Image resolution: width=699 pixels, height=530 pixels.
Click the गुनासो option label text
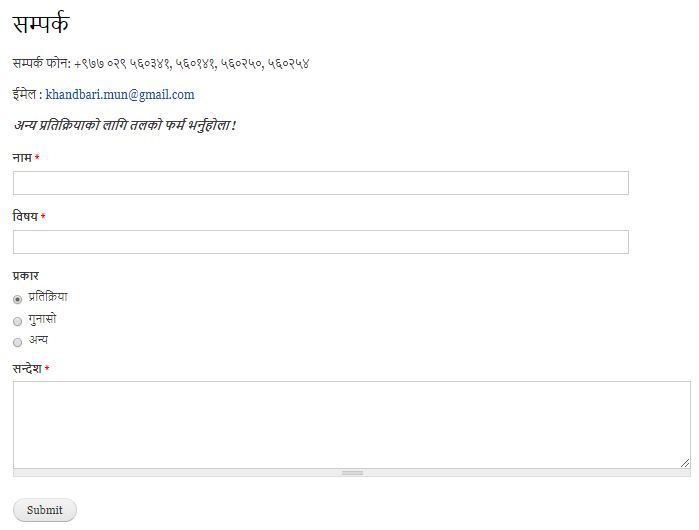(42, 319)
